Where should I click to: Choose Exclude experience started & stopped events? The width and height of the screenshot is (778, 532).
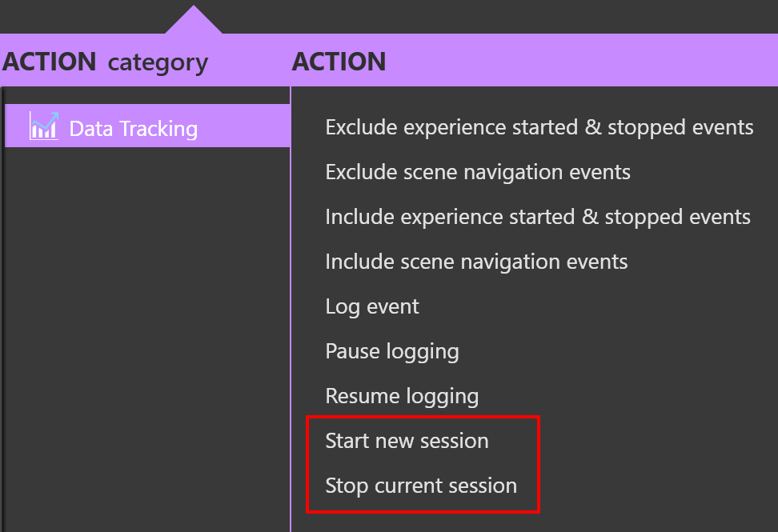click(539, 127)
